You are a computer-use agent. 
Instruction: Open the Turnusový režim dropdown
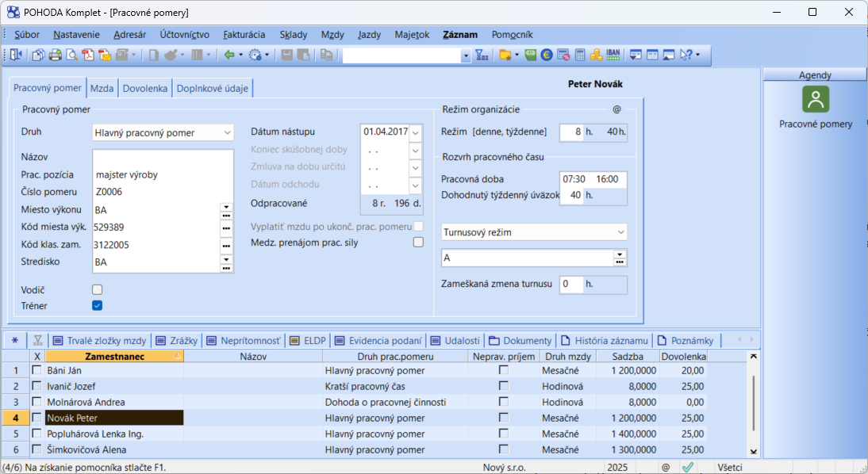coord(620,232)
